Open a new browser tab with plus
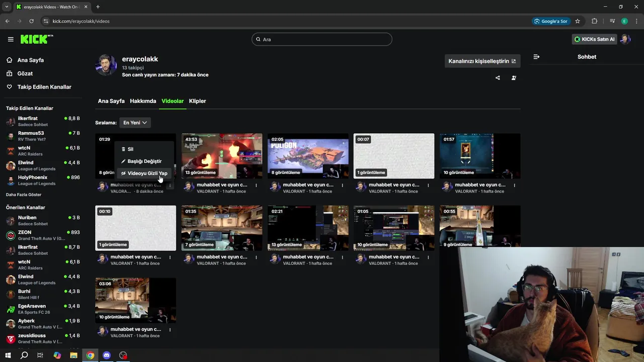This screenshot has width=644, height=362. 98,7
